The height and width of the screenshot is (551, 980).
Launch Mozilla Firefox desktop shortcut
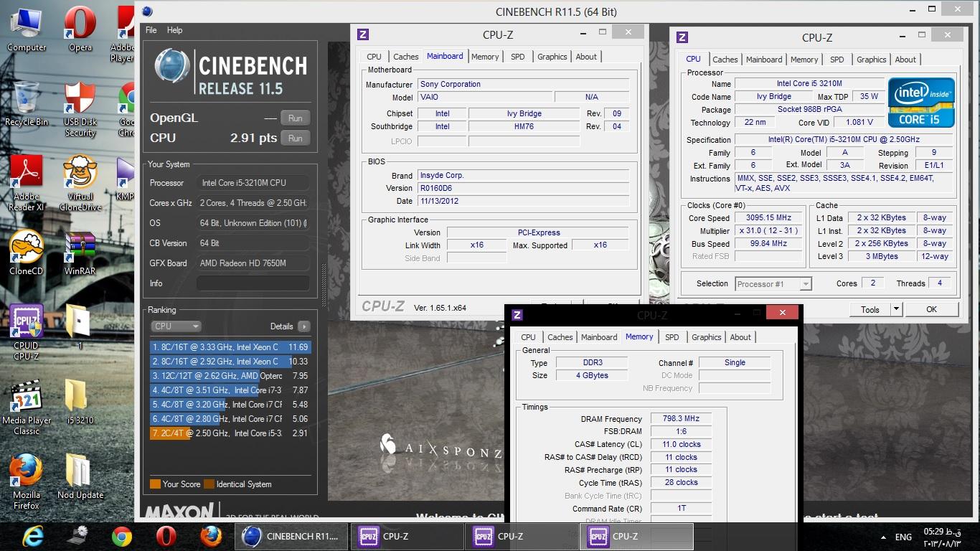tap(27, 482)
